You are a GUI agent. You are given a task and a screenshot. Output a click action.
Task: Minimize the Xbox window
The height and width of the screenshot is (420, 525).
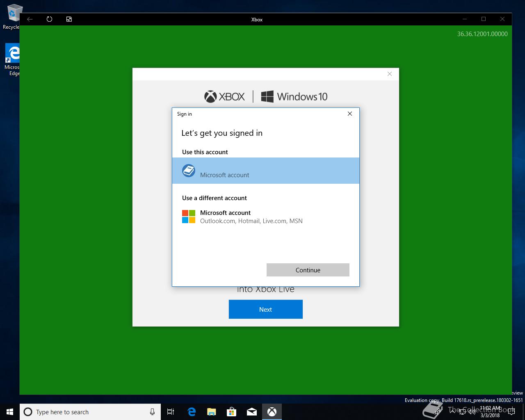coord(465,19)
